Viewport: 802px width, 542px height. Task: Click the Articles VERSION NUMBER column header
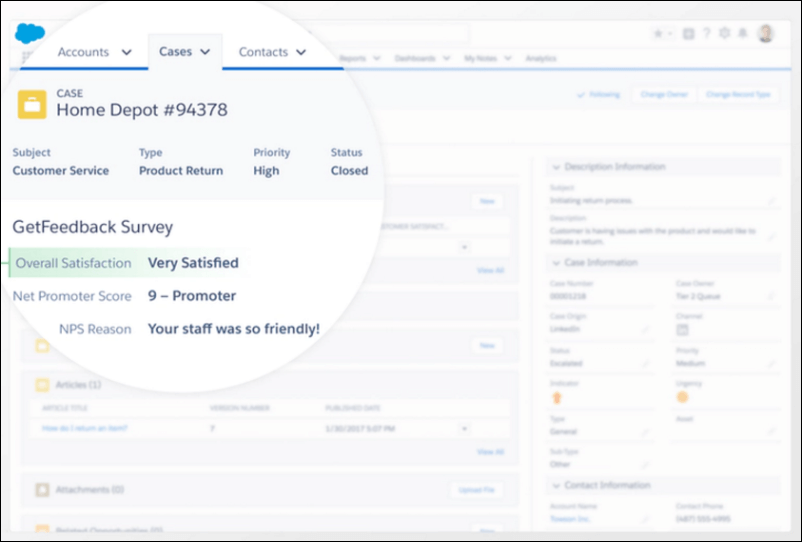239,408
